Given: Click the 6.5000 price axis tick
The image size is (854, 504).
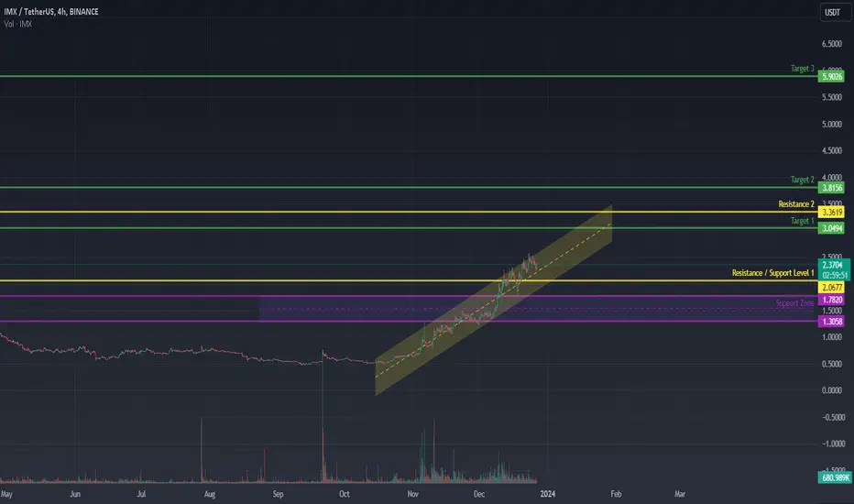Looking at the screenshot, I should [x=832, y=44].
